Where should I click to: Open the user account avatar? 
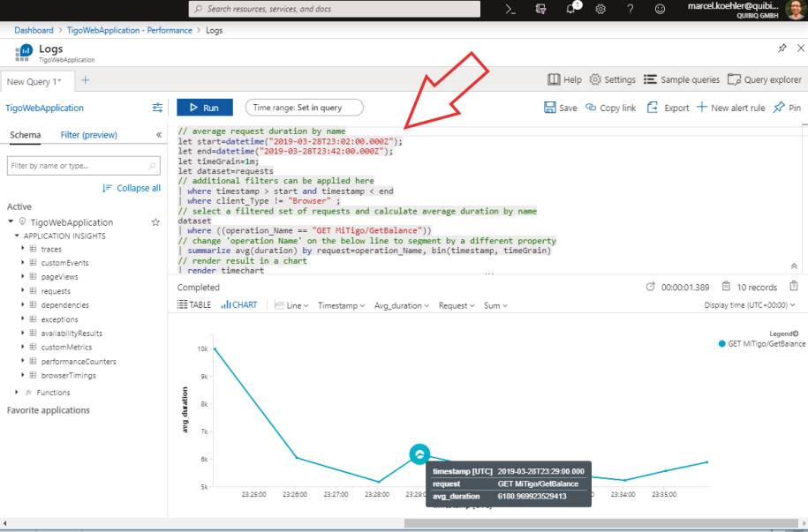point(795,10)
